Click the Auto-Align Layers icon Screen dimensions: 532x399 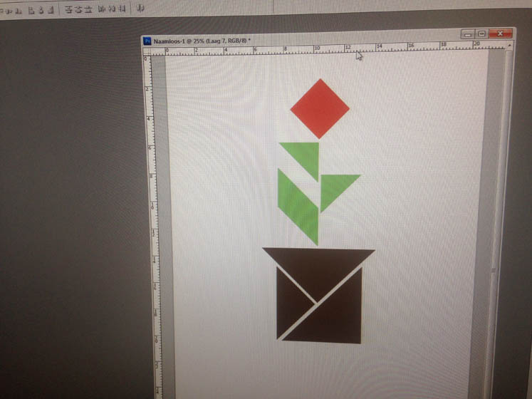coord(140,9)
